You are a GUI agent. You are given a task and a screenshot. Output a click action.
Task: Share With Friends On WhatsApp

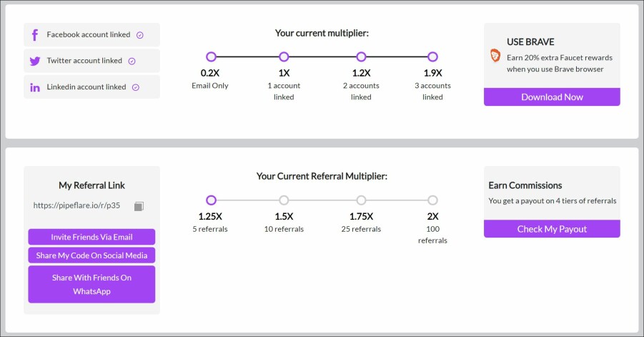coord(91,284)
